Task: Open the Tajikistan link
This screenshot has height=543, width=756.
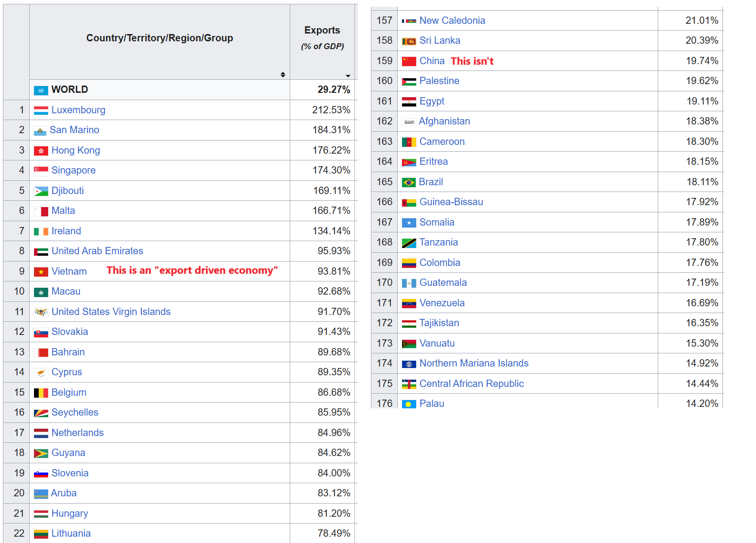Action: [x=439, y=323]
